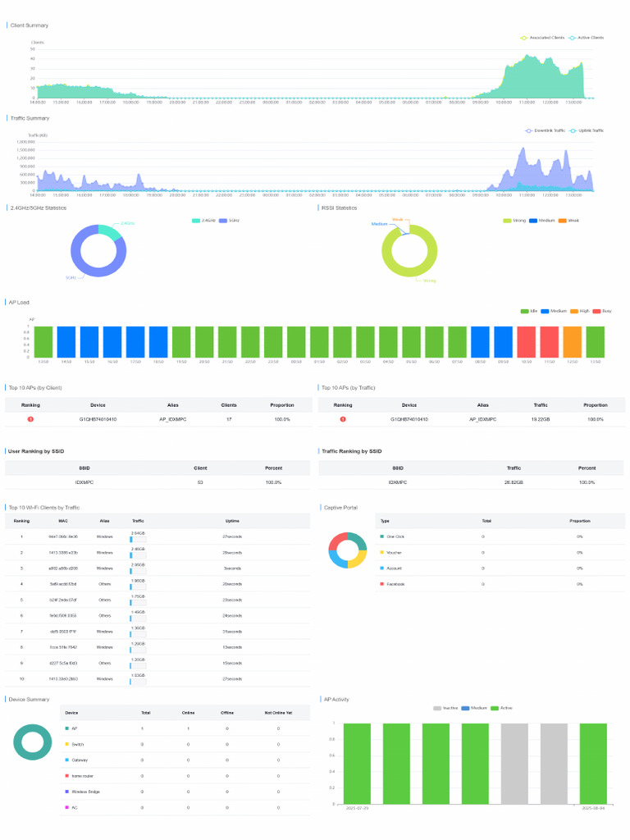Click the Uptime column header in Wi-Fi Clients
Viewport: 630px width, 840px height.
pyautogui.click(x=232, y=521)
